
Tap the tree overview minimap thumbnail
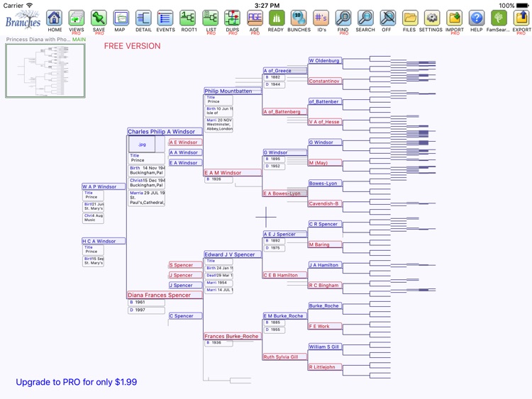pos(45,70)
